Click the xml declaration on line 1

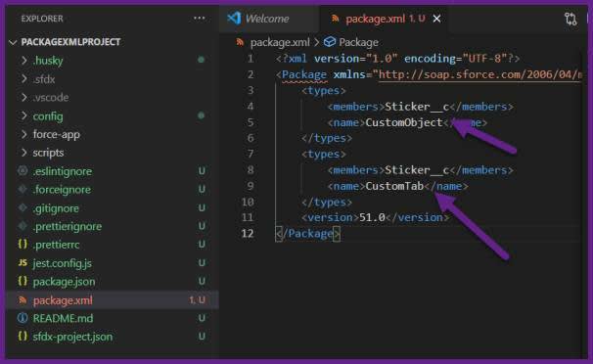[x=397, y=59]
